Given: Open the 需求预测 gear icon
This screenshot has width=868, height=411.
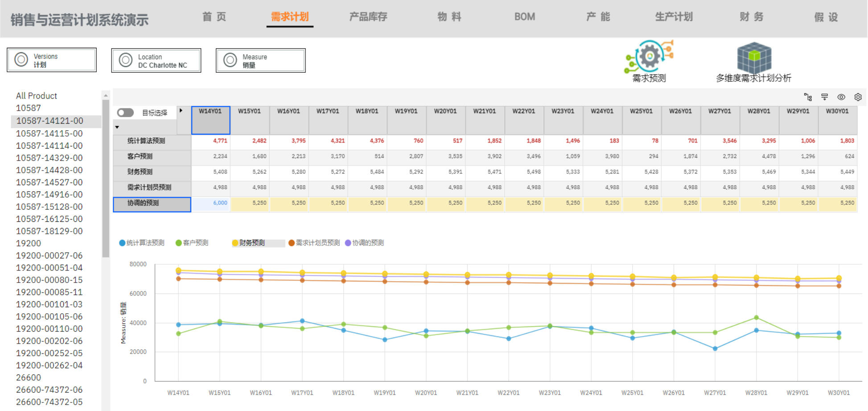Looking at the screenshot, I should click(x=649, y=57).
